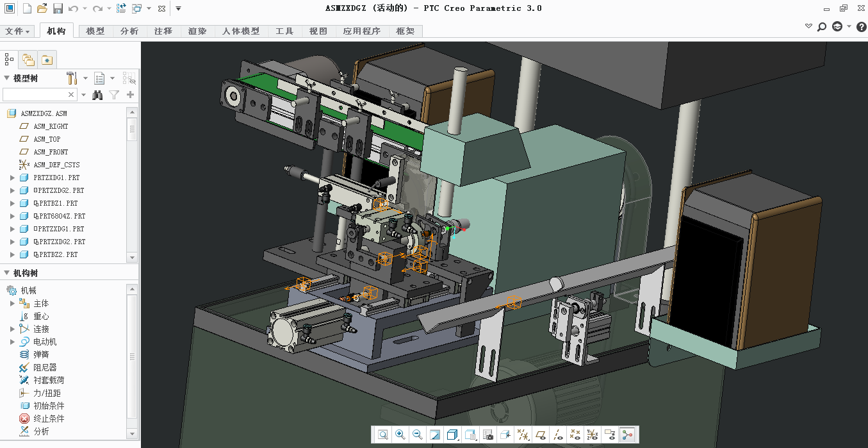
Task: Select 阻尼器 in the mechanism tree
Action: 45,367
